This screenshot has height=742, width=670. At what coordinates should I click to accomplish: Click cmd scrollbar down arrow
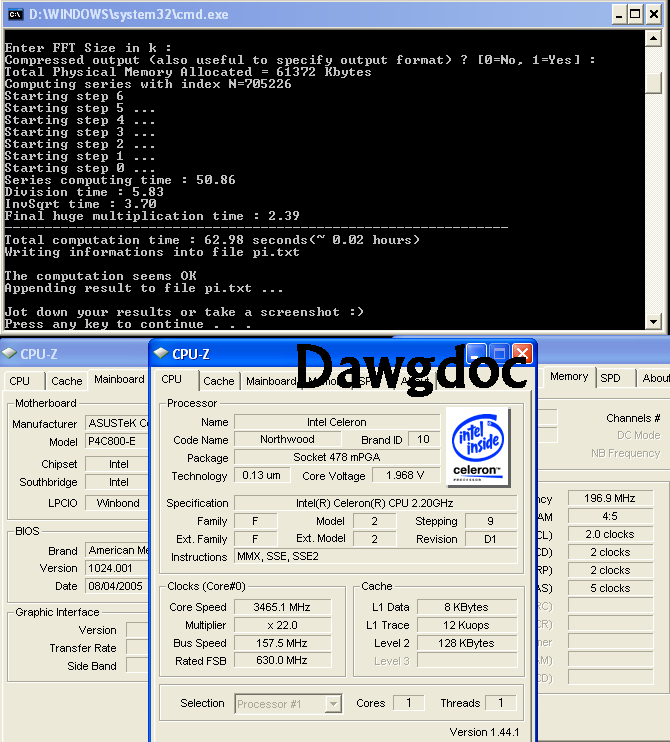tap(653, 322)
